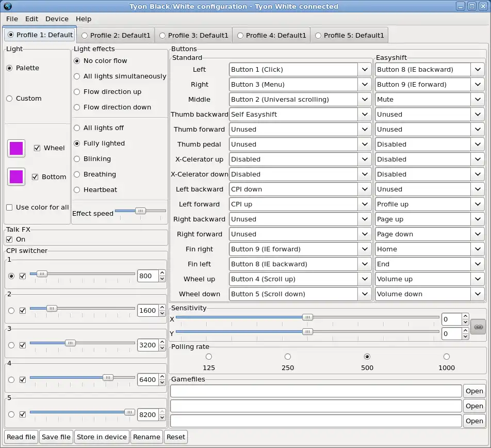Increase CPI level 1 value with up arrow
The width and height of the screenshot is (491, 448).
point(162,273)
